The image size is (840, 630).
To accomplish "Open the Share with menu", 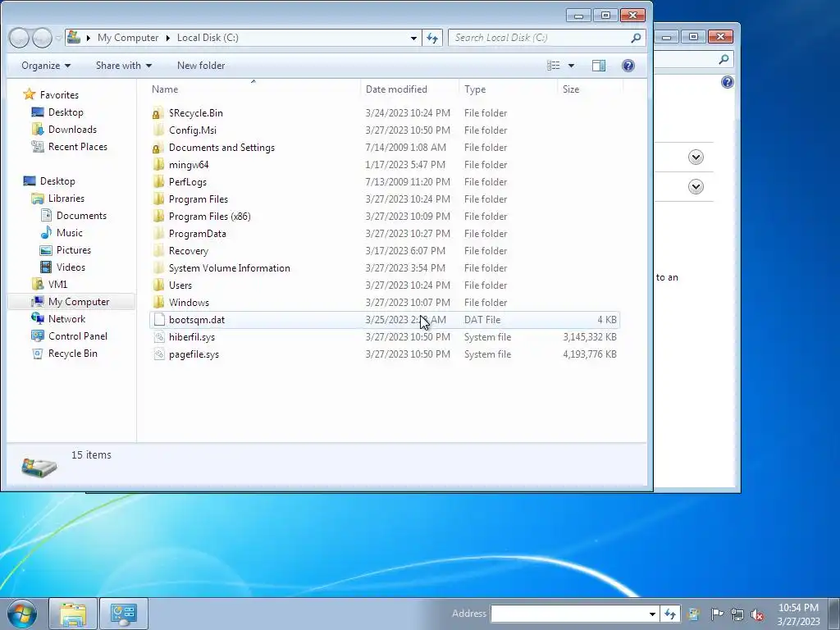I will point(124,66).
